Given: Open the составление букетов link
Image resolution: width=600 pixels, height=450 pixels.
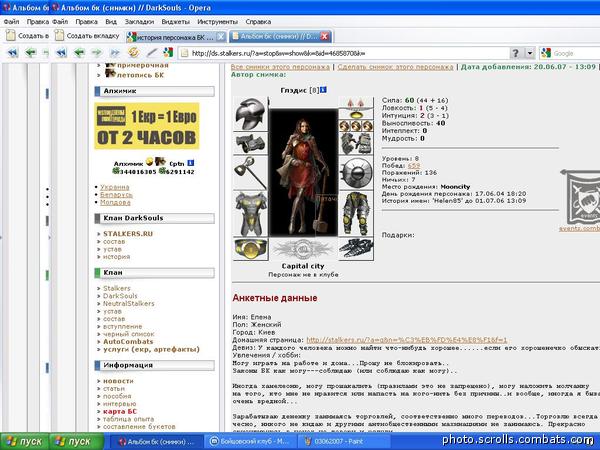Looking at the screenshot, I should (139, 427).
